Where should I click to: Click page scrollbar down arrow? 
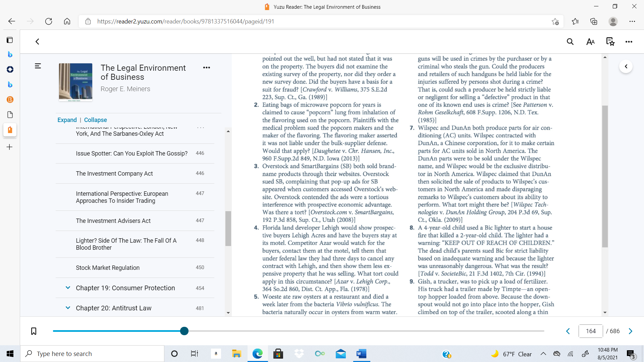click(x=605, y=312)
